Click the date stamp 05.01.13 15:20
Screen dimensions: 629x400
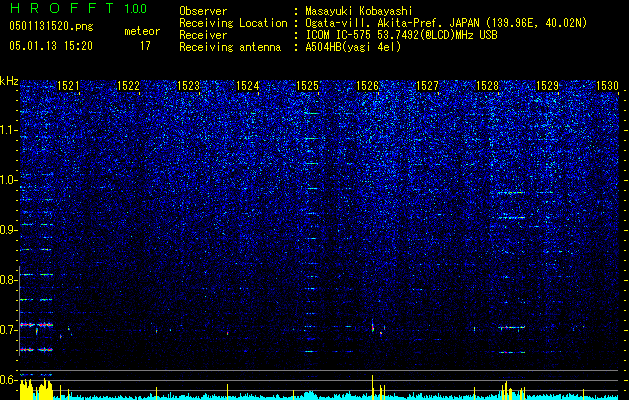tap(51, 46)
